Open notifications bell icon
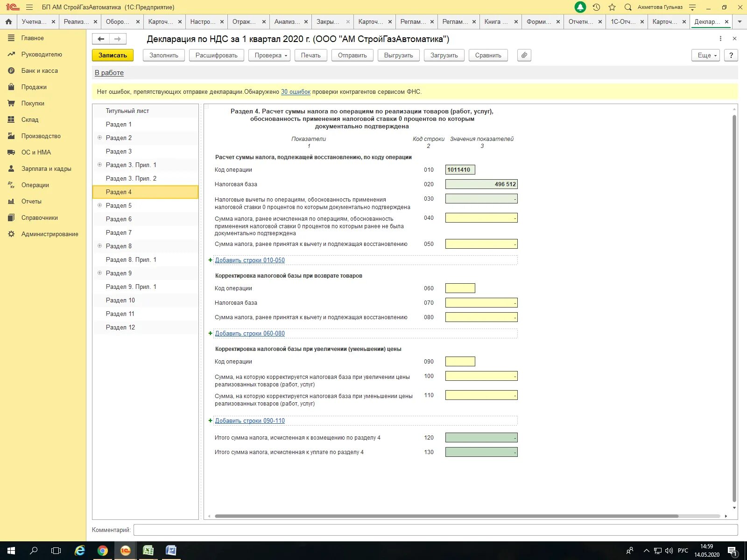747x560 pixels. click(580, 7)
